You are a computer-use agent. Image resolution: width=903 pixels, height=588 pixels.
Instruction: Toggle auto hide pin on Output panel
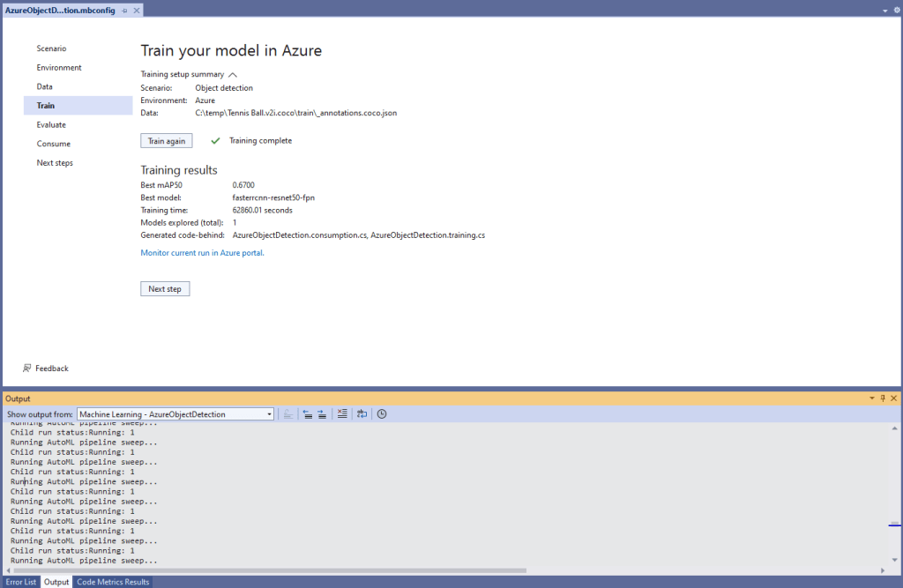(x=883, y=398)
